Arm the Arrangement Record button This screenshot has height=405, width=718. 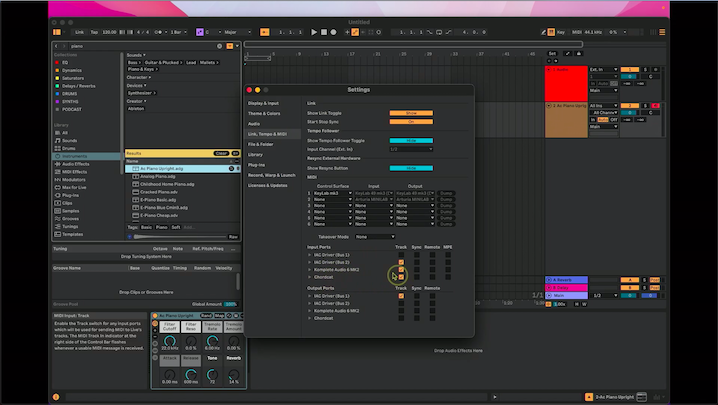[x=333, y=32]
